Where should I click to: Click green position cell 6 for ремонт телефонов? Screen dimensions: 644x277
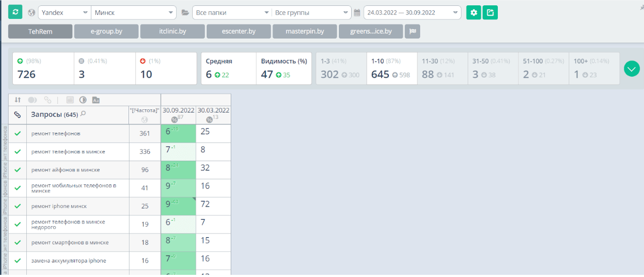(178, 133)
